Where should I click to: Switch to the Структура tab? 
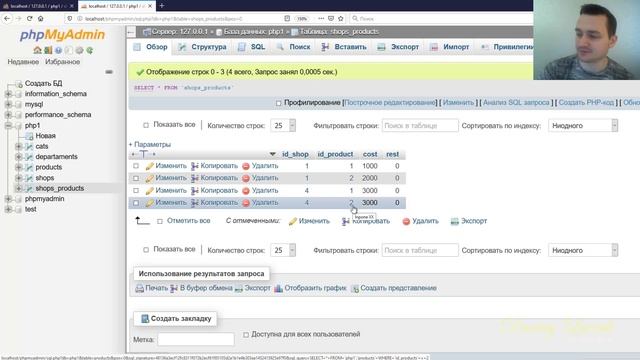click(202, 47)
